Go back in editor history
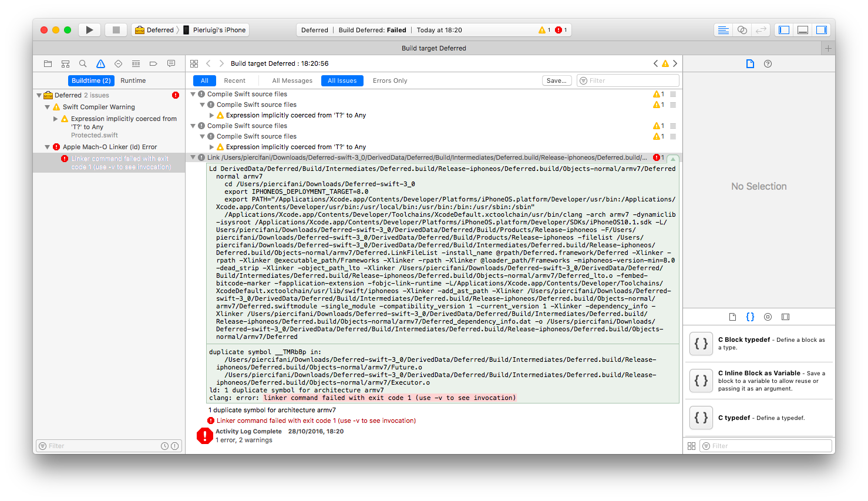868x501 pixels. point(208,63)
